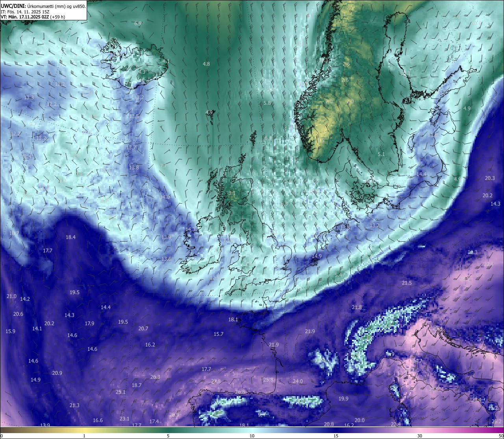Click the '15' label on the color scale
504x439 pixels.
[x=336, y=436]
